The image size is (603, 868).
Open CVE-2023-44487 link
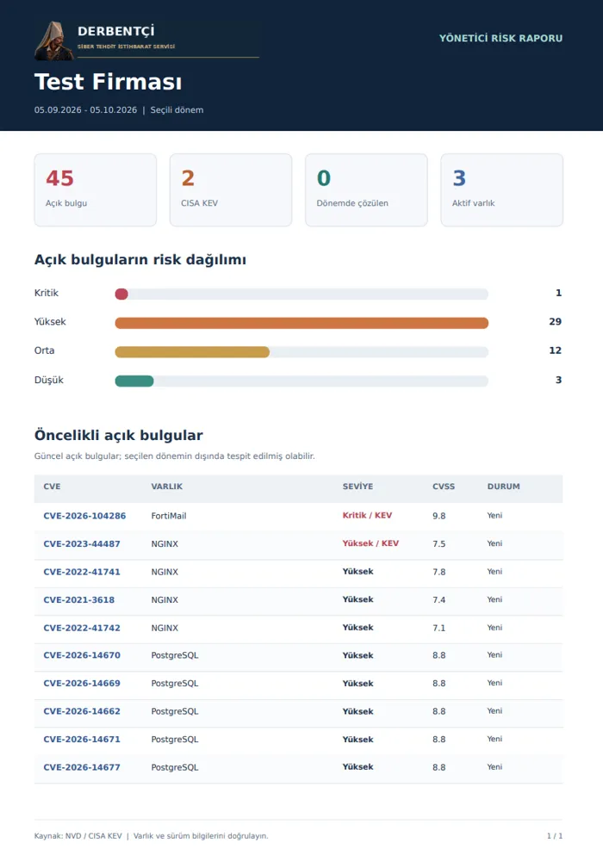click(x=82, y=543)
